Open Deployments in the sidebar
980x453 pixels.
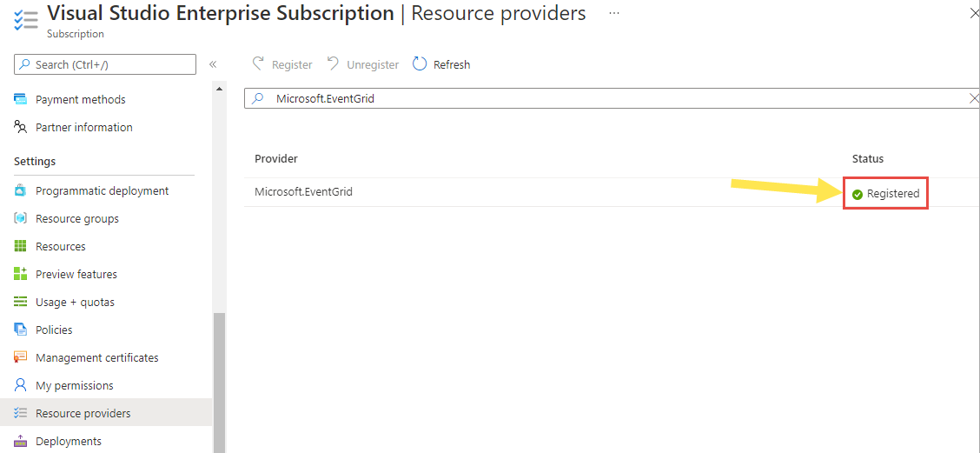68,441
